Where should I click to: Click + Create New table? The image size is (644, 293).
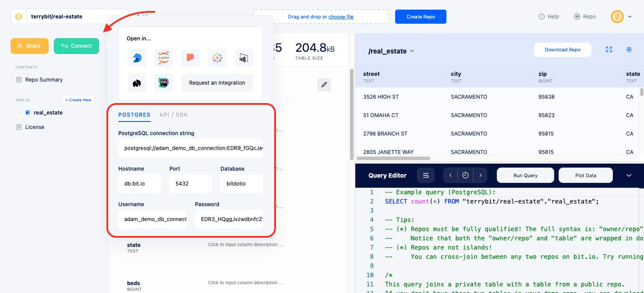[78, 100]
